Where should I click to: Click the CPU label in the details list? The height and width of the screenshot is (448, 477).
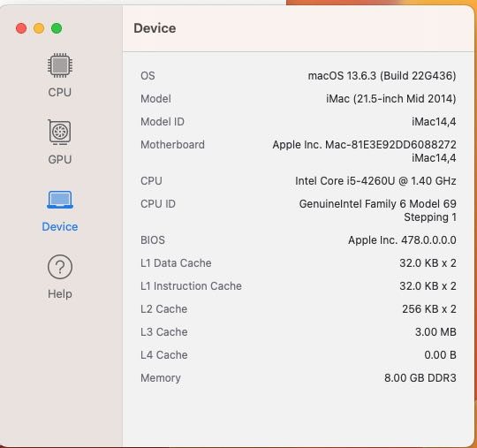(151, 181)
